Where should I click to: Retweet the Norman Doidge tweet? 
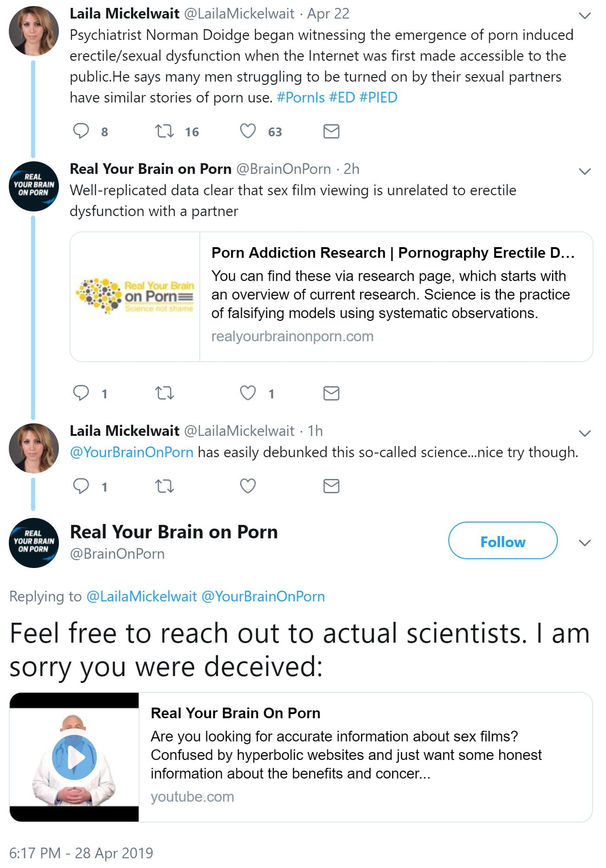point(164,132)
